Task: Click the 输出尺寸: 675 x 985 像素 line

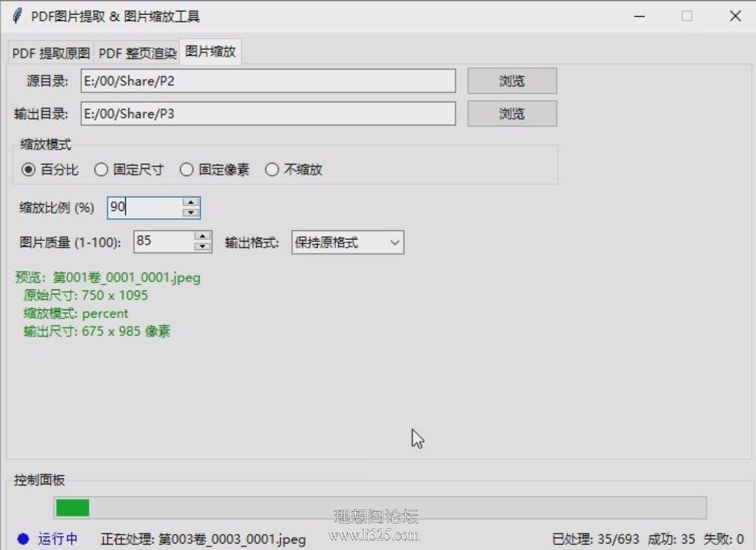Action: click(x=97, y=332)
